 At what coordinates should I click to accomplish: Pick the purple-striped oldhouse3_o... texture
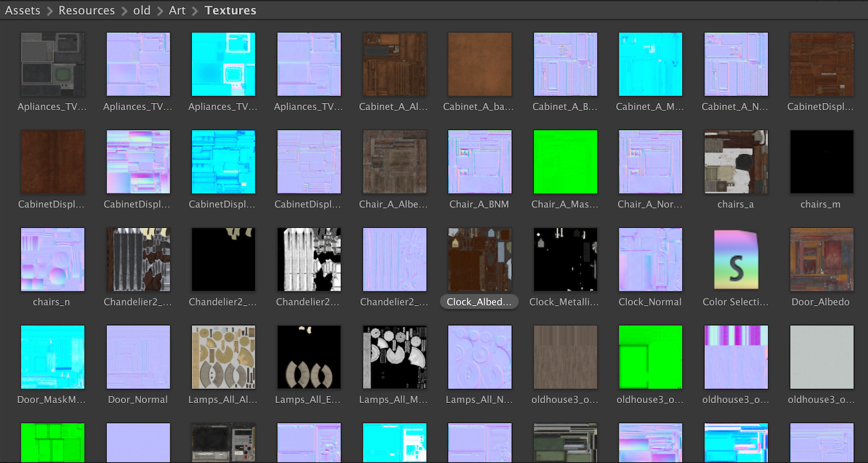point(736,357)
